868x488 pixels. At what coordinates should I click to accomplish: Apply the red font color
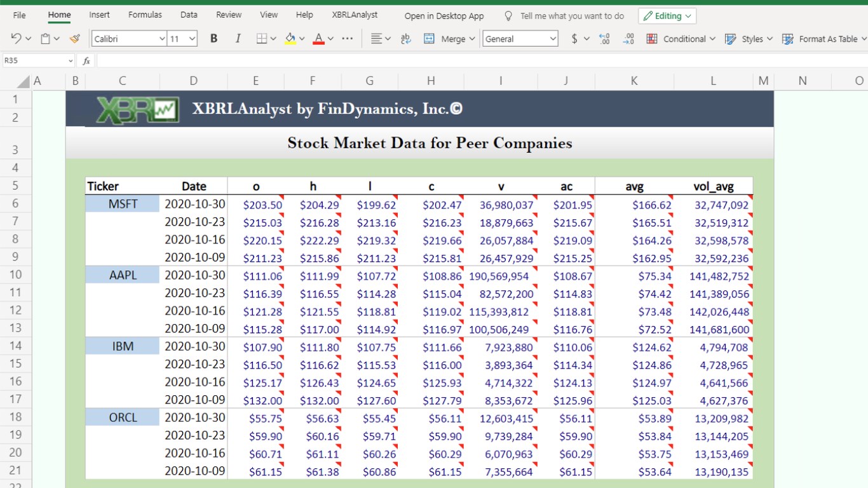point(319,39)
